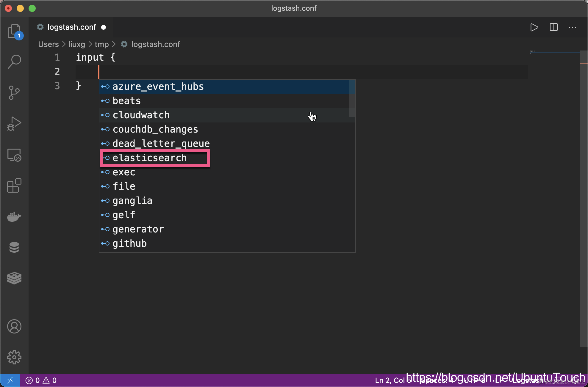
Task: Open the Run and Debug view
Action: point(14,124)
